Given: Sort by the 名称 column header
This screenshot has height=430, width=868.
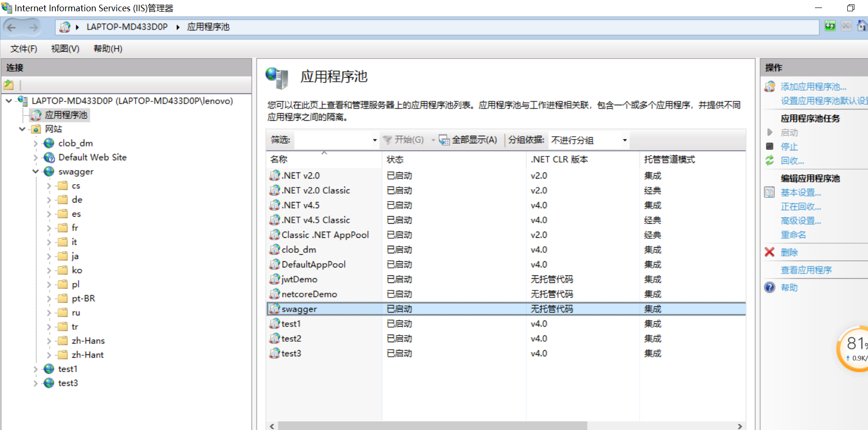Looking at the screenshot, I should [x=324, y=160].
